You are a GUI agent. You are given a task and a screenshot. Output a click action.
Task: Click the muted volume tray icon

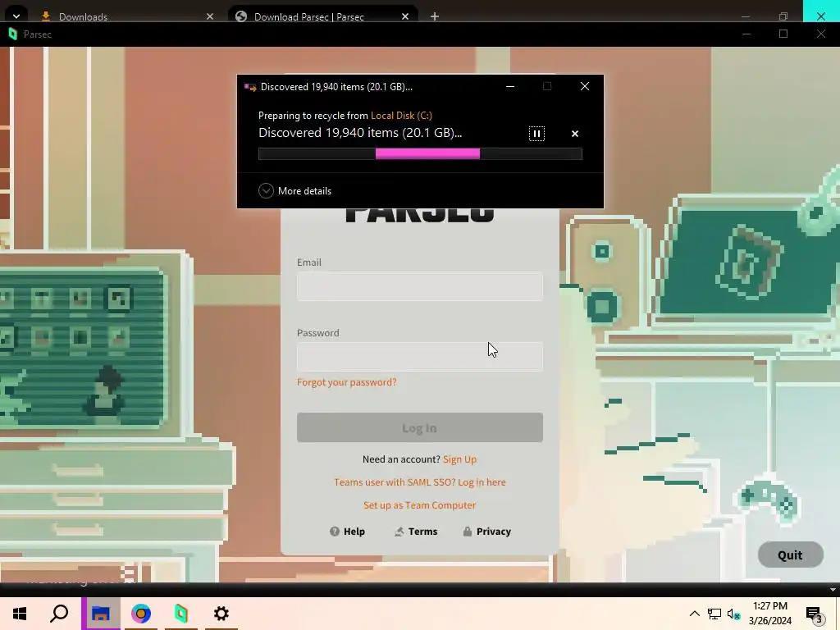coord(733,614)
